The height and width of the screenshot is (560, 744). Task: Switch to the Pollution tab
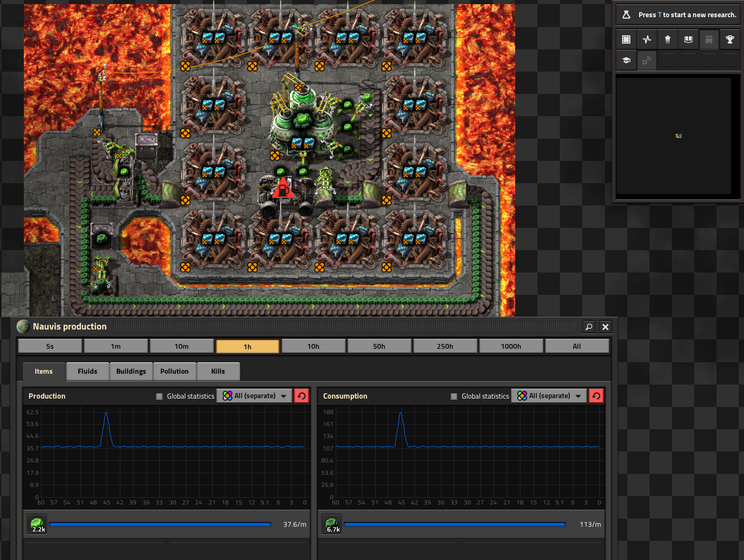pos(174,371)
